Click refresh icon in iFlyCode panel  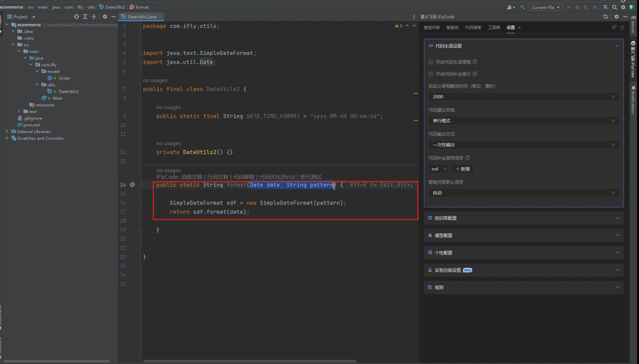[606, 17]
